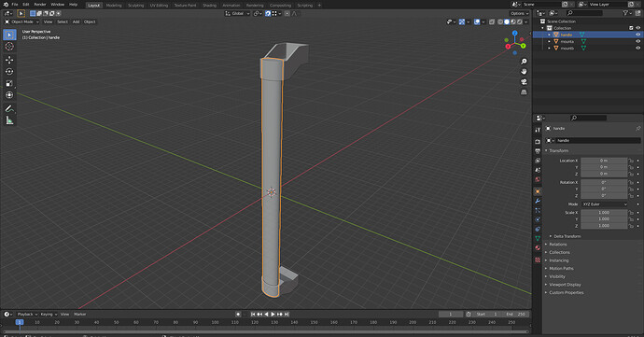This screenshot has height=337, width=644.
Task: Open the Render menu
Action: coord(40,5)
